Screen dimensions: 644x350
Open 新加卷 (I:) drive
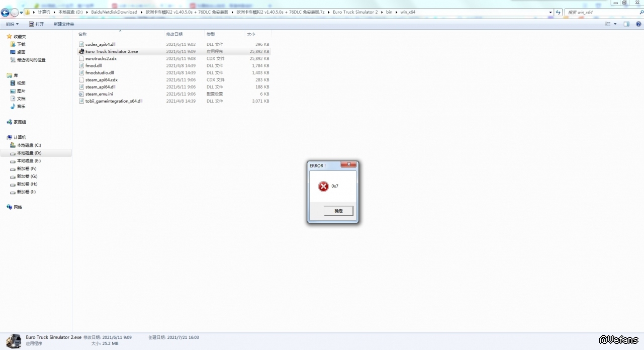26,192
